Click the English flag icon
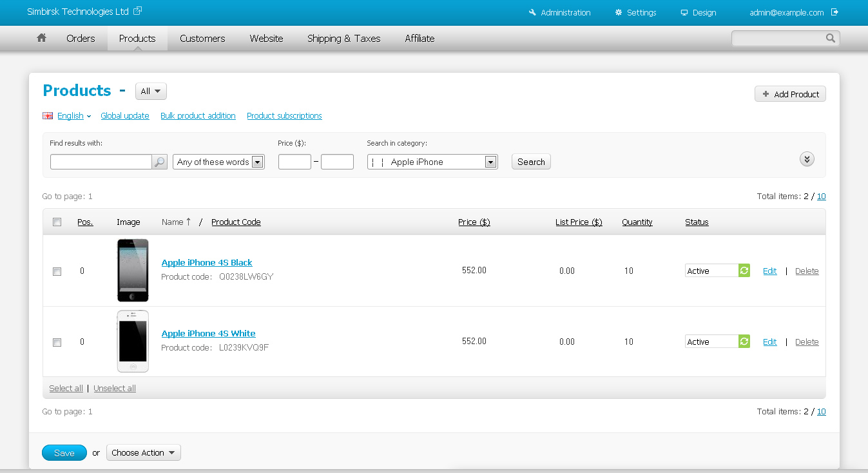The width and height of the screenshot is (868, 473). tap(48, 116)
